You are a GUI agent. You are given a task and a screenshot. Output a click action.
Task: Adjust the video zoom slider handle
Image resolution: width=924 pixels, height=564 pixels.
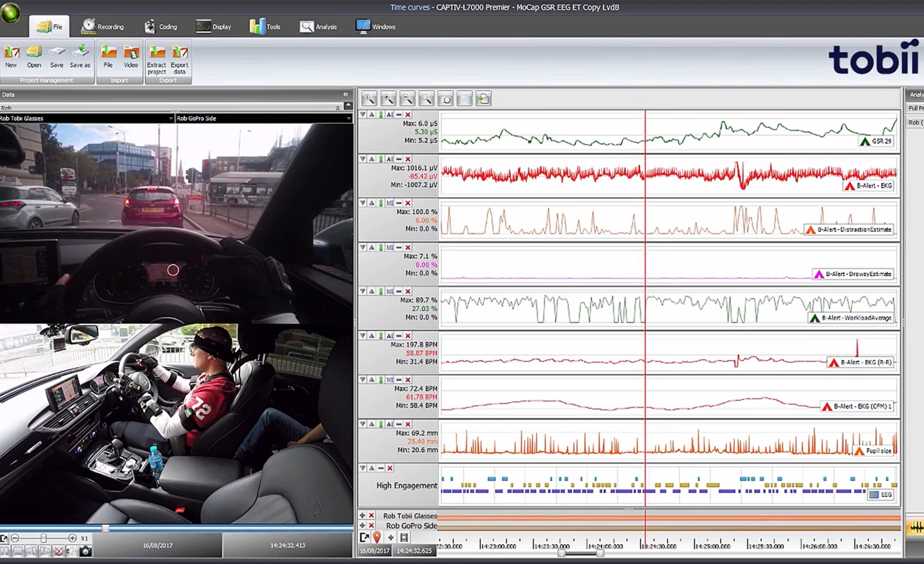[43, 538]
